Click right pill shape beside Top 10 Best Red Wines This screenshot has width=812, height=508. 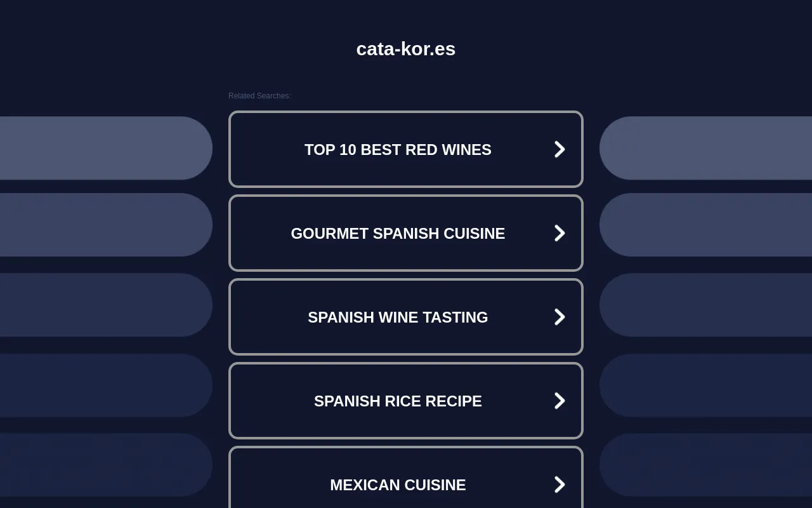[705, 148]
